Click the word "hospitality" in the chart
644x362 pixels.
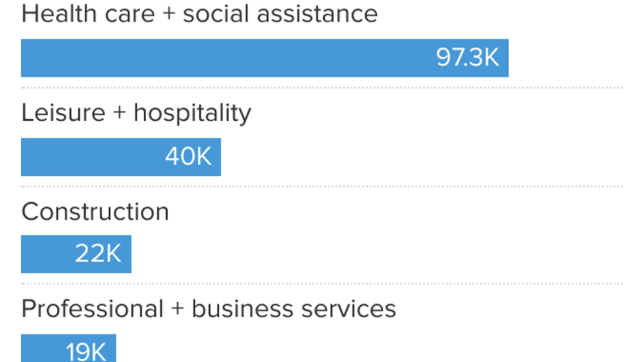(192, 113)
